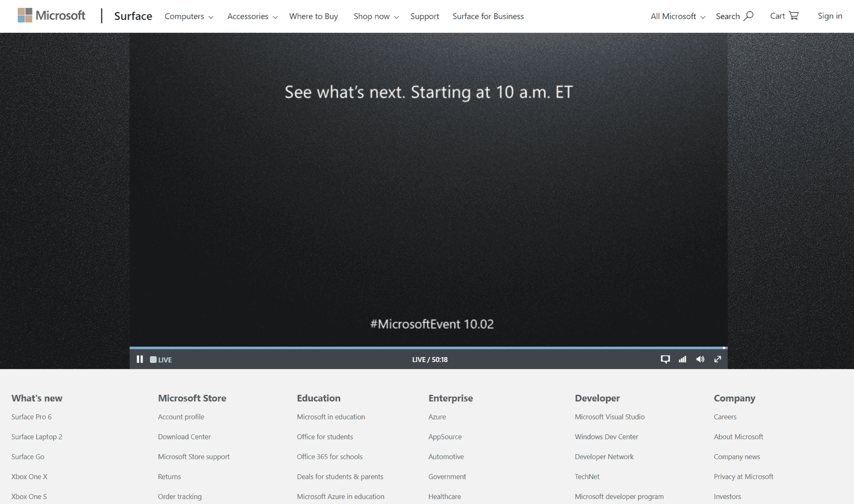Open the Investors link
The image size is (854, 504).
(x=727, y=497)
